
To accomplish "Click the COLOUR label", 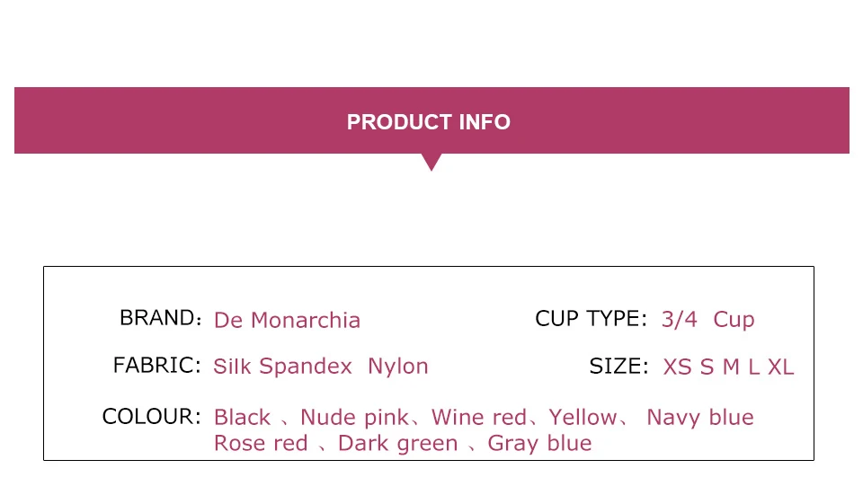I will coord(150,417).
